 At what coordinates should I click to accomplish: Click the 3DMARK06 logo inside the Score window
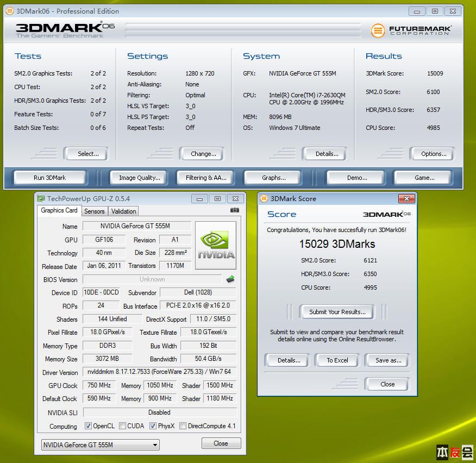(387, 214)
